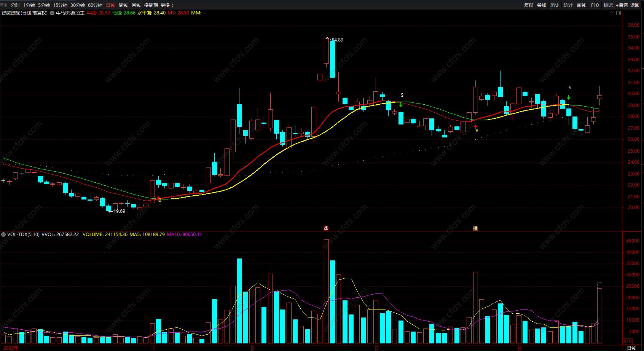The width and height of the screenshot is (644, 351).
Task: Click the first B buy signal near 21.00
Action: 160,200
